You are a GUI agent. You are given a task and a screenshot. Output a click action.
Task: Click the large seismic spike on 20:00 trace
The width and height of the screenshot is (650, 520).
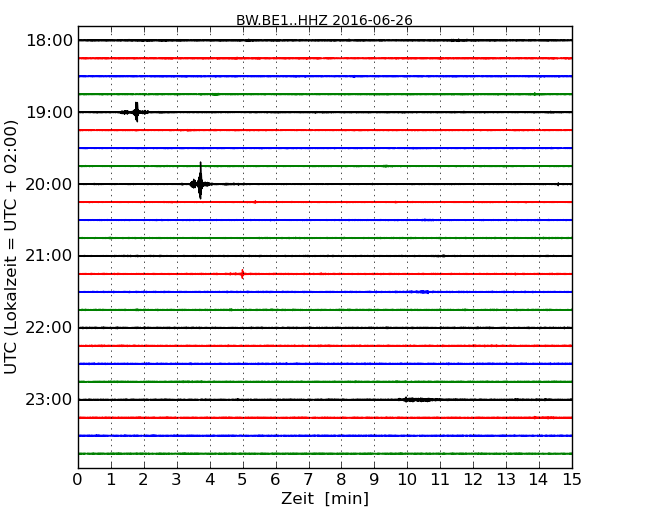(x=200, y=181)
